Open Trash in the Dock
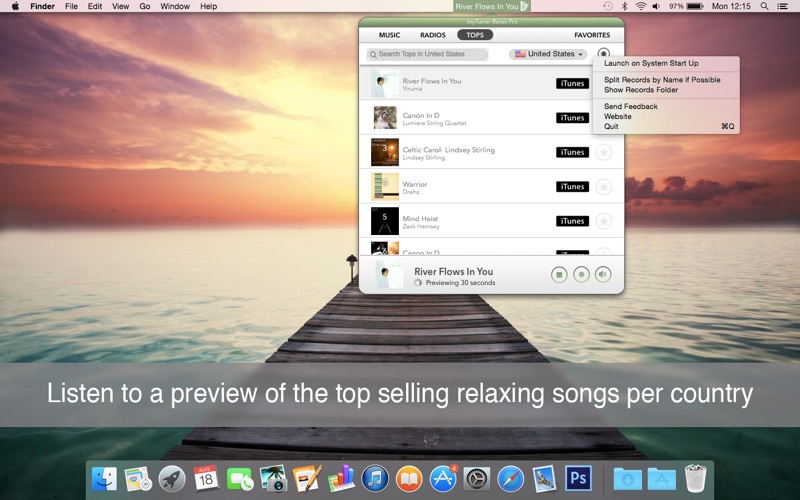Viewport: 800px width, 500px height. pos(695,479)
